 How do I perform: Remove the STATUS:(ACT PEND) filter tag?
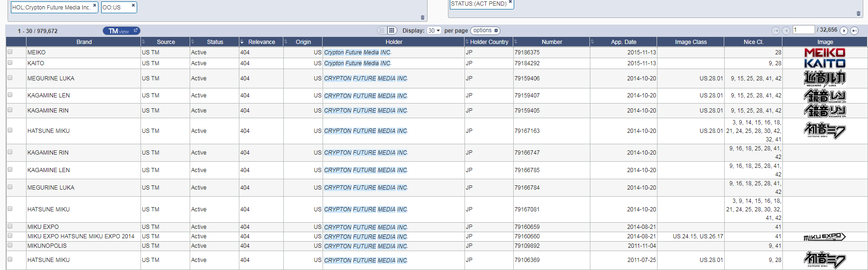pos(510,2)
